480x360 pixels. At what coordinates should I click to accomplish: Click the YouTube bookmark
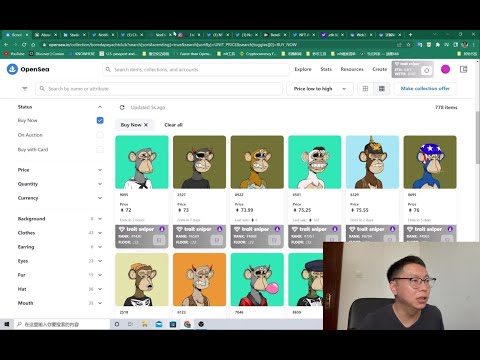[14, 54]
